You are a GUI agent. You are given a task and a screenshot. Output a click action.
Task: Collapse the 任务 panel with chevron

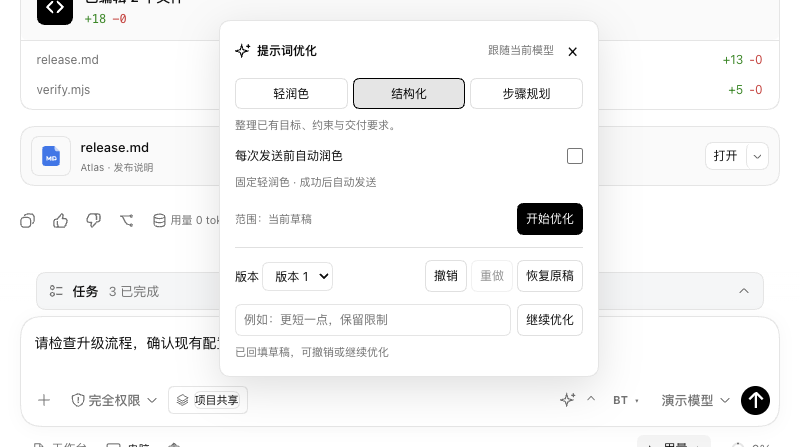point(744,291)
